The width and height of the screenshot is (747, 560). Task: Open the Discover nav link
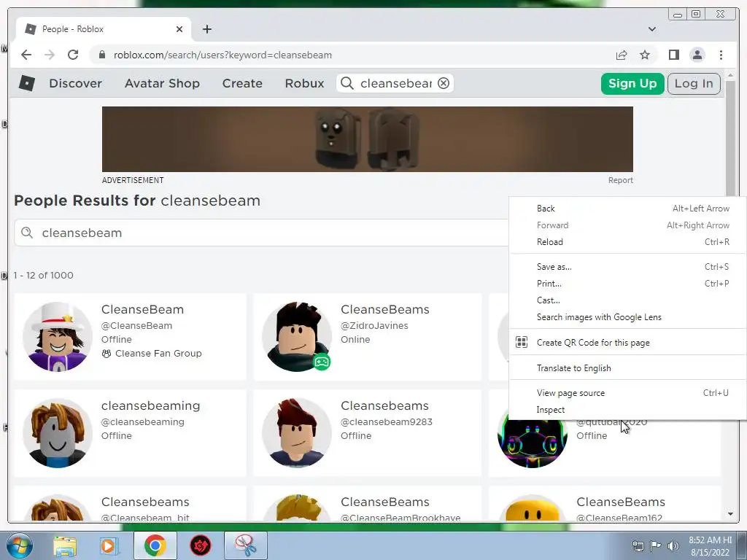pyautogui.click(x=75, y=83)
